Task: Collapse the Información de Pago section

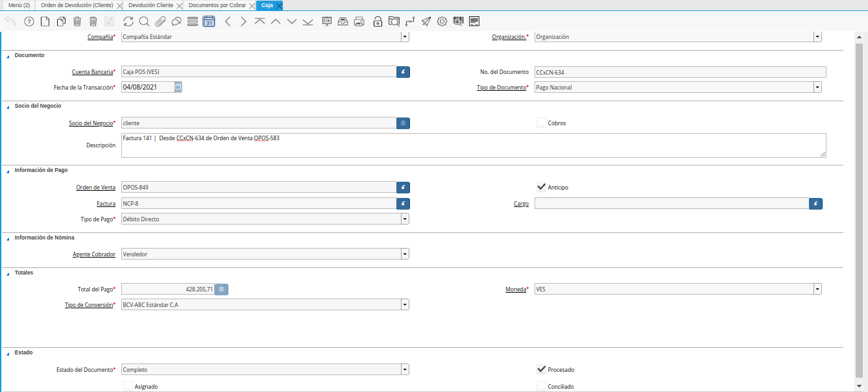Action: (8, 170)
